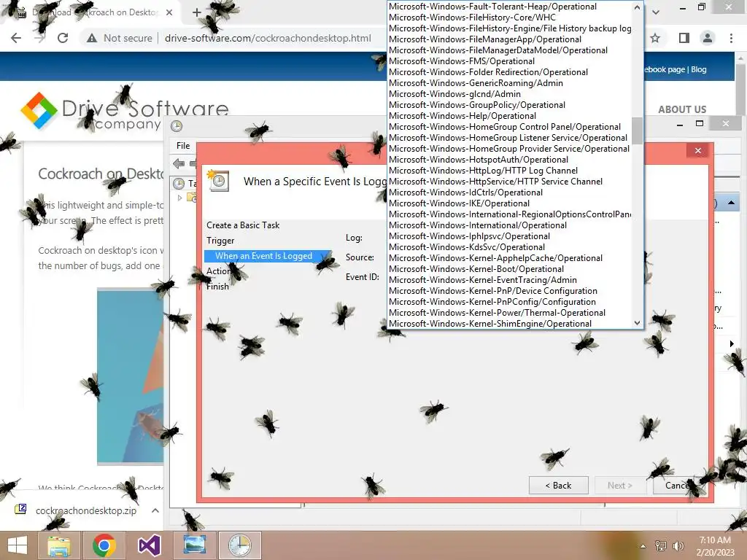The width and height of the screenshot is (747, 560).
Task: Open Chrome profile avatar
Action: pyautogui.click(x=708, y=38)
